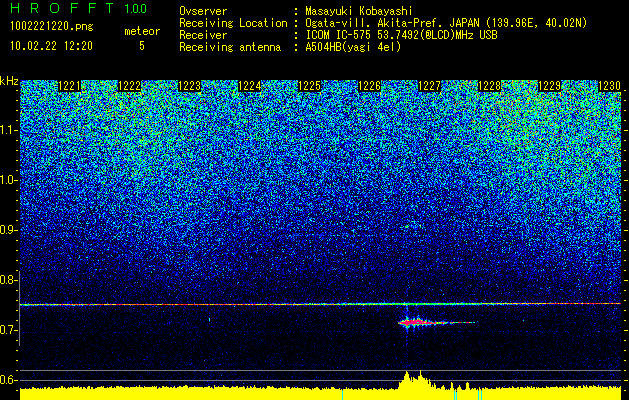The height and width of the screenshot is (400, 629).
Task: Click the antenna A504HB(yagi 4el) text
Action: 353,47
